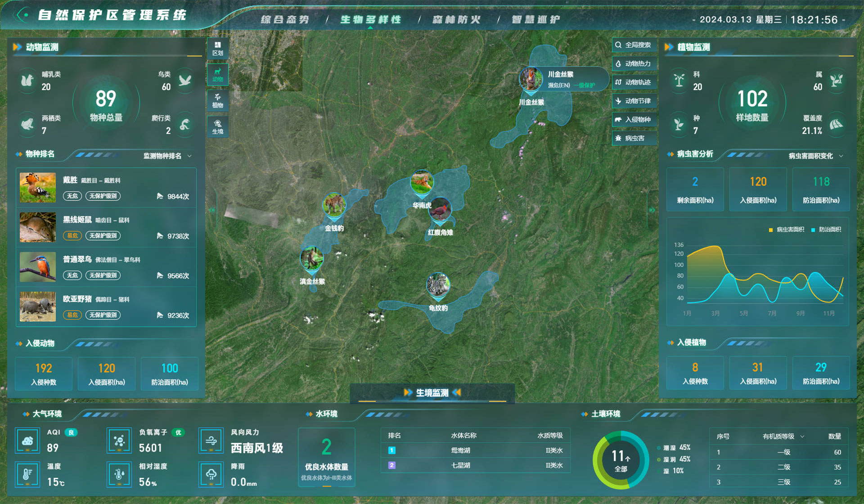Viewport: 864px width, 504px height.
Task: Click the 入侵物种 tool button
Action: click(634, 120)
